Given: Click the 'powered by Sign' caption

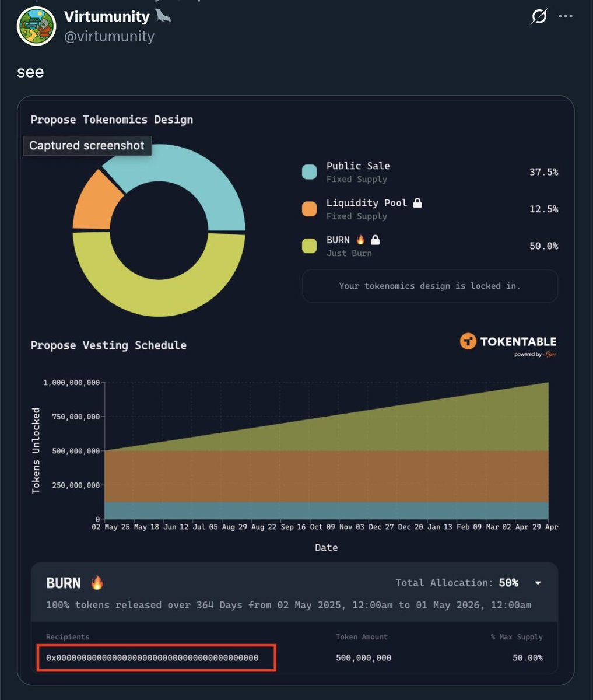Looking at the screenshot, I should pyautogui.click(x=535, y=354).
